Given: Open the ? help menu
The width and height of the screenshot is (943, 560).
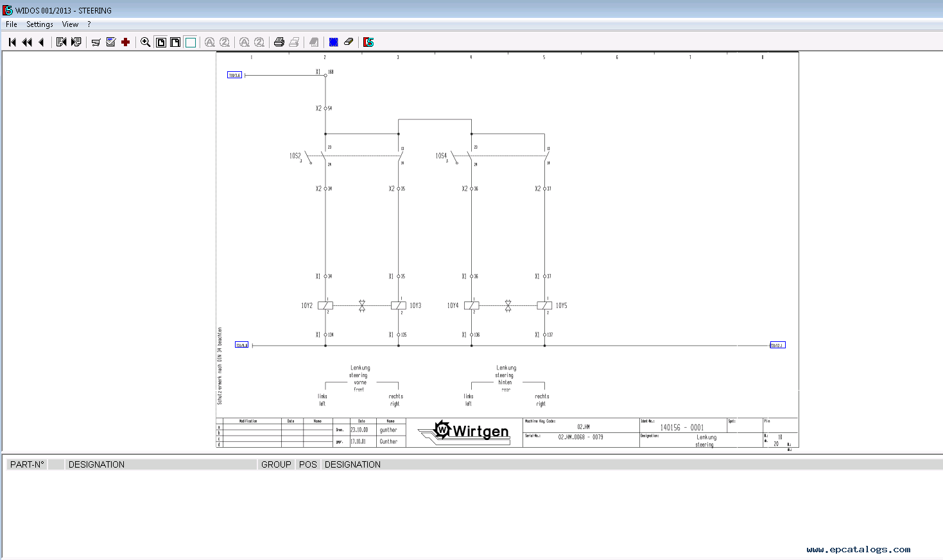Looking at the screenshot, I should point(89,24).
